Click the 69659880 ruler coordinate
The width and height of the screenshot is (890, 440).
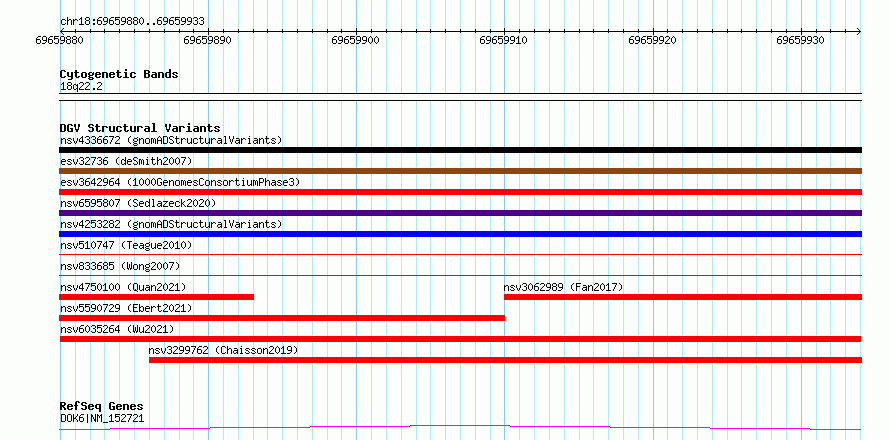[x=60, y=40]
